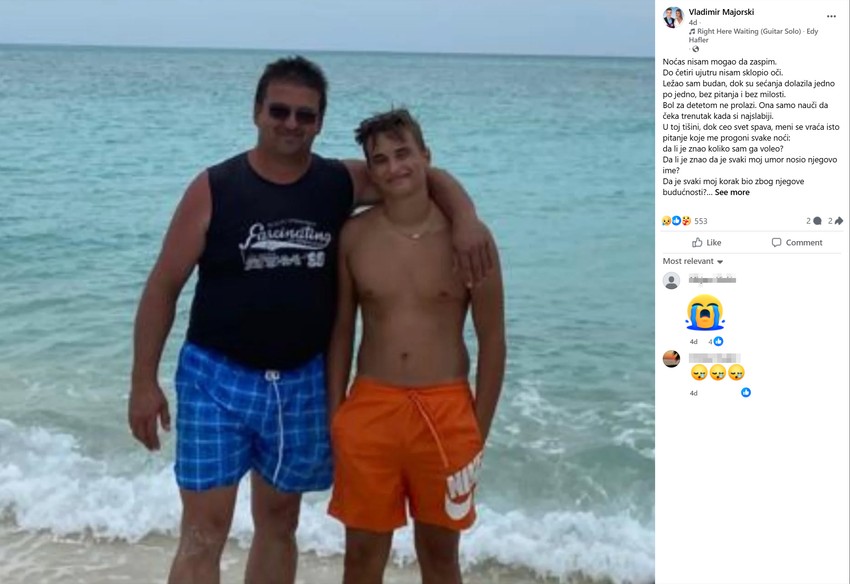Click the share count arrow icon
Image resolution: width=850 pixels, height=584 pixels.
pos(839,221)
